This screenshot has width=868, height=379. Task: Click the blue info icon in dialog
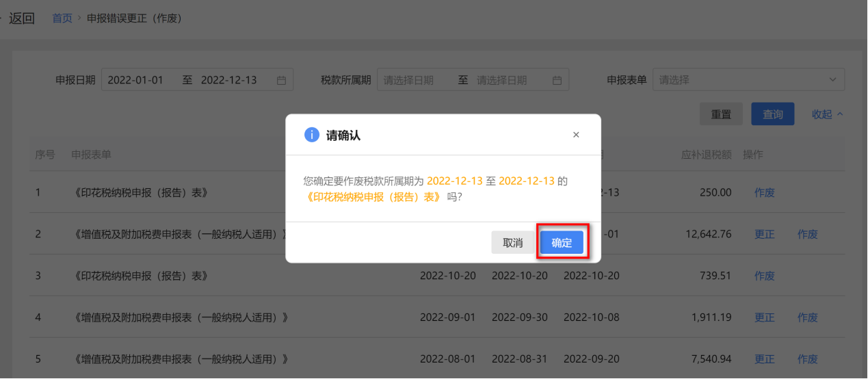[x=312, y=135]
